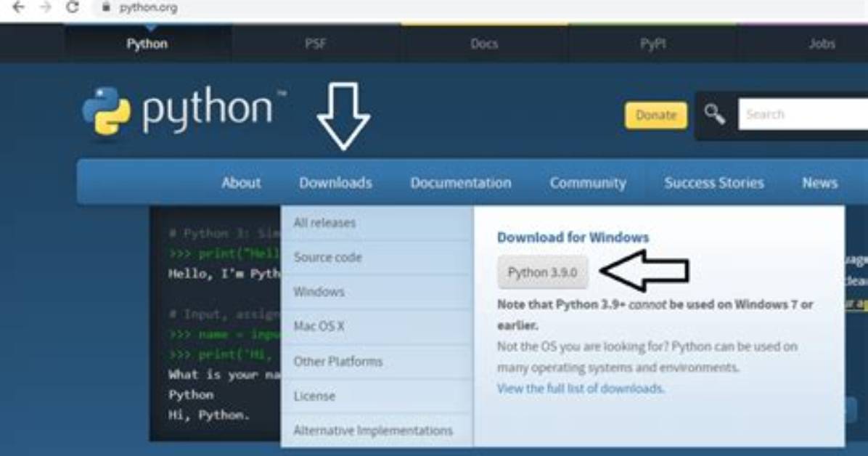Viewport: 868px width, 456px height.
Task: Open the Success Stories menu
Action: 714,183
